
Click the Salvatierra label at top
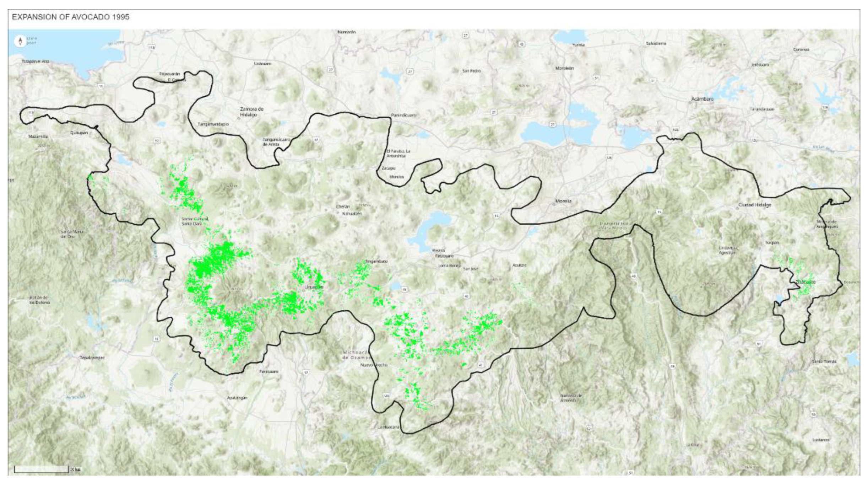click(656, 43)
